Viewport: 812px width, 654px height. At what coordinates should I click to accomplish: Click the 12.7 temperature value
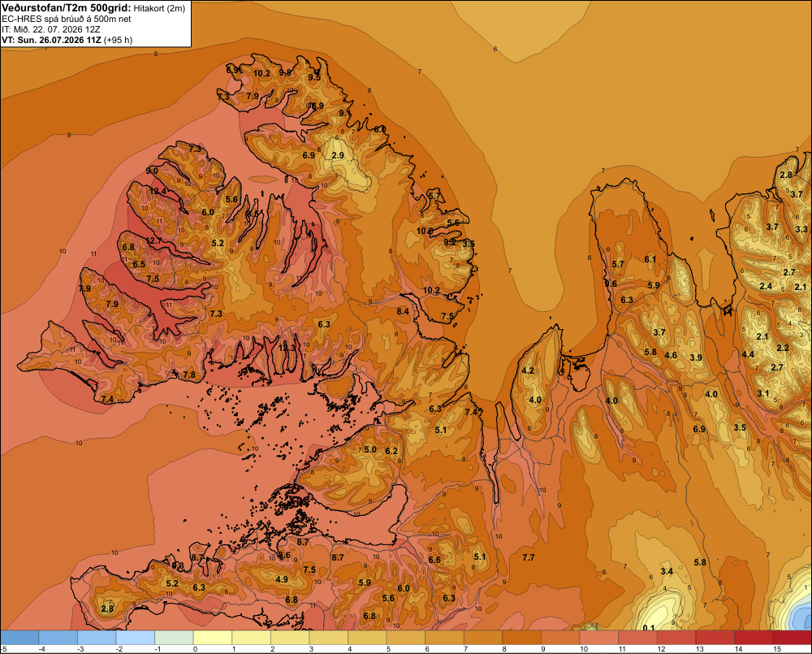pos(153,241)
